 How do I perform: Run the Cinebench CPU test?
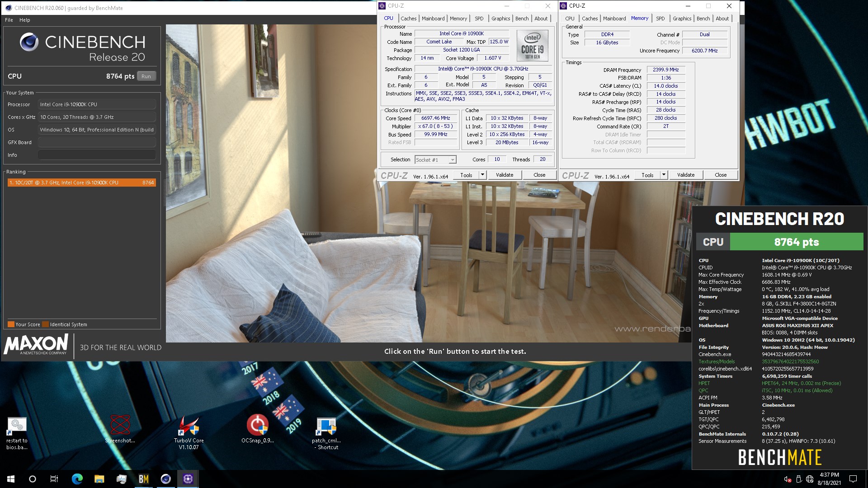pos(146,76)
